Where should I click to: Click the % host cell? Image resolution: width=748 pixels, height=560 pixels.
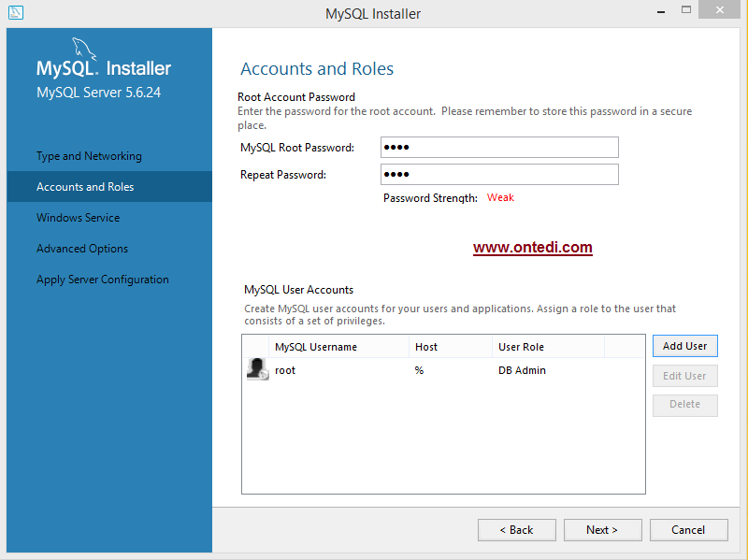click(419, 370)
